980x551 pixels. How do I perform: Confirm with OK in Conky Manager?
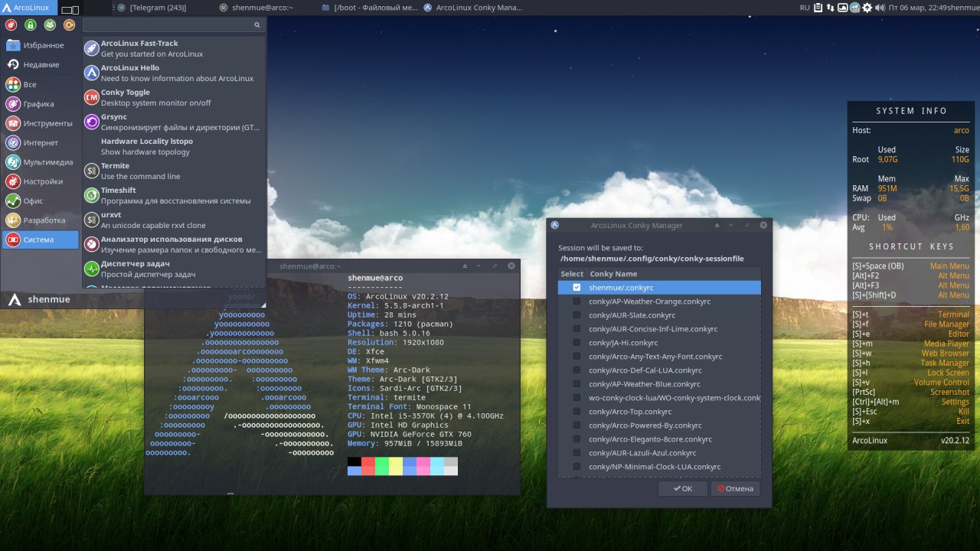[683, 488]
